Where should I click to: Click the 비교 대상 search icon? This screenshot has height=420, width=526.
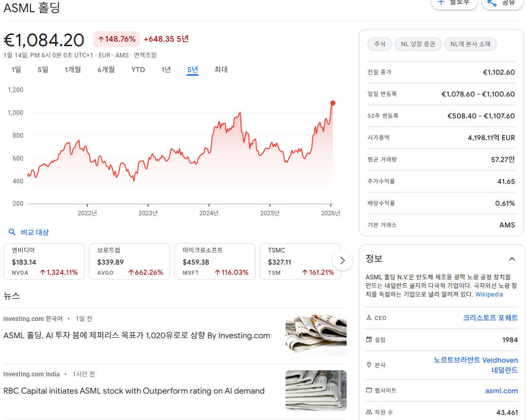[12, 232]
